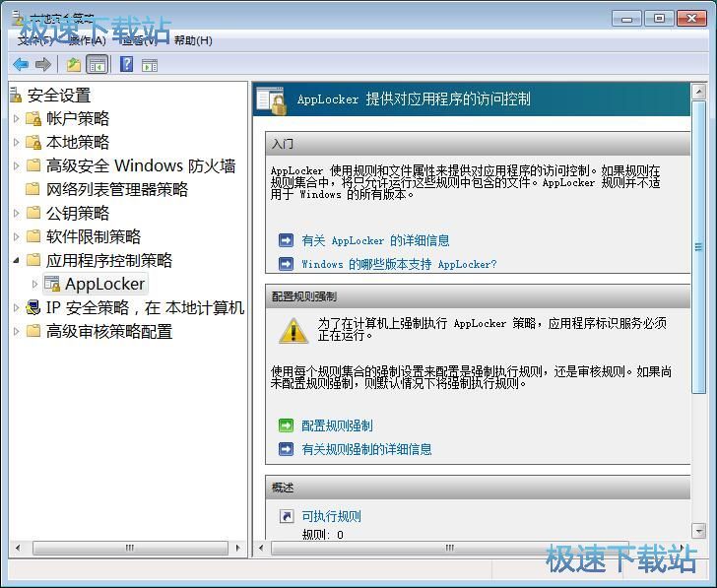Click the AppLocker padlock header icon

pyautogui.click(x=272, y=100)
